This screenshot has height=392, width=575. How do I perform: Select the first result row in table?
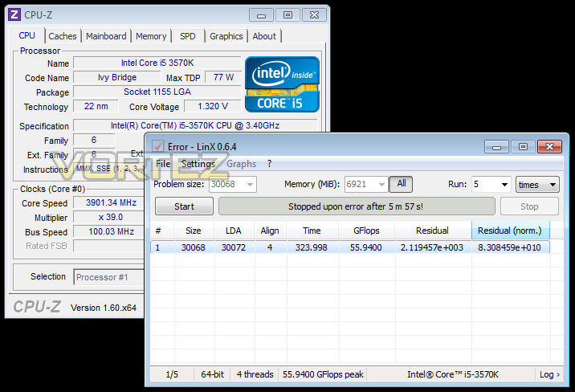350,247
